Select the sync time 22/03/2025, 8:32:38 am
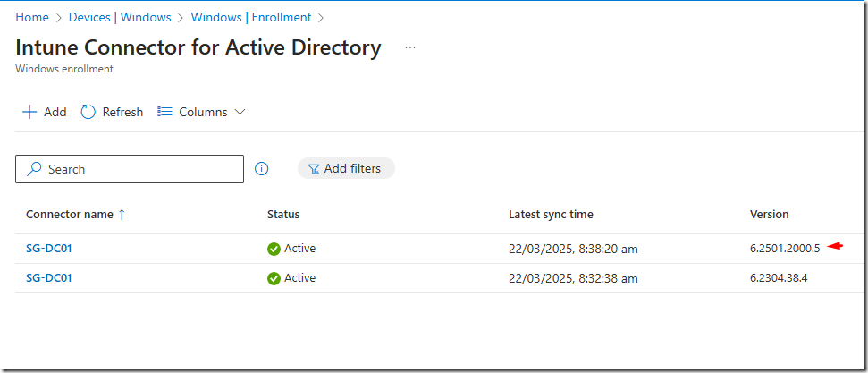Screen dimensions: 868x373 (x=574, y=279)
